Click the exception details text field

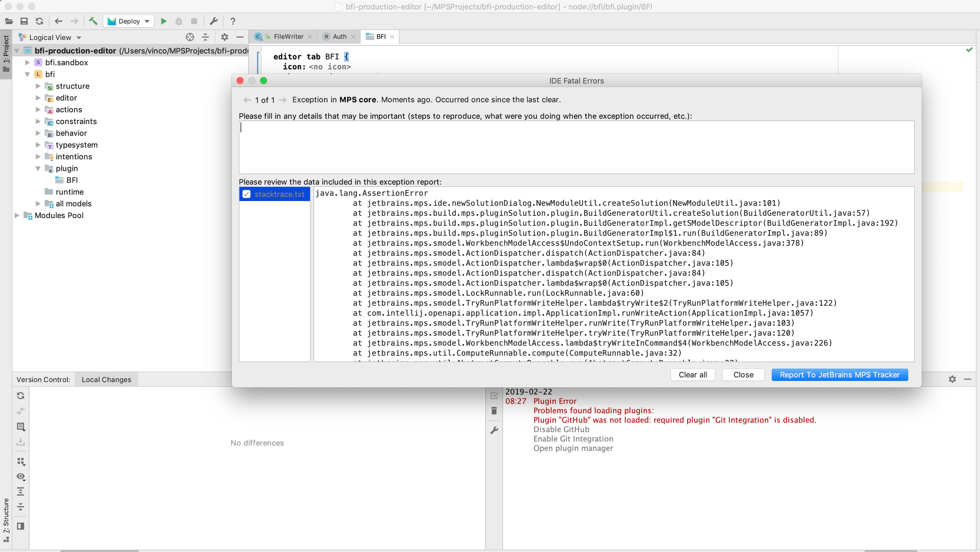pyautogui.click(x=576, y=147)
